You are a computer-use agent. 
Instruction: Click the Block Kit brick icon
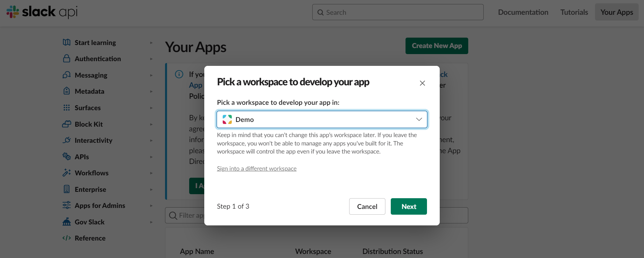[67, 124]
